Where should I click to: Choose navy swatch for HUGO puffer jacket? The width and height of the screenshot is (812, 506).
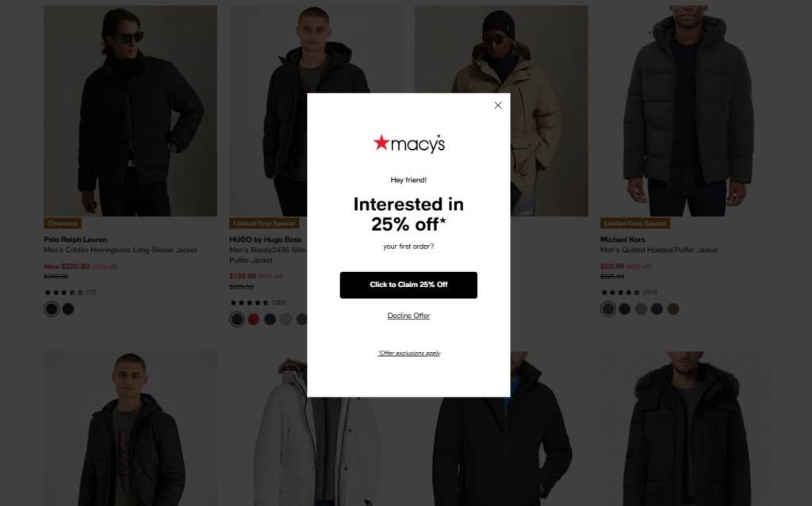(x=270, y=319)
